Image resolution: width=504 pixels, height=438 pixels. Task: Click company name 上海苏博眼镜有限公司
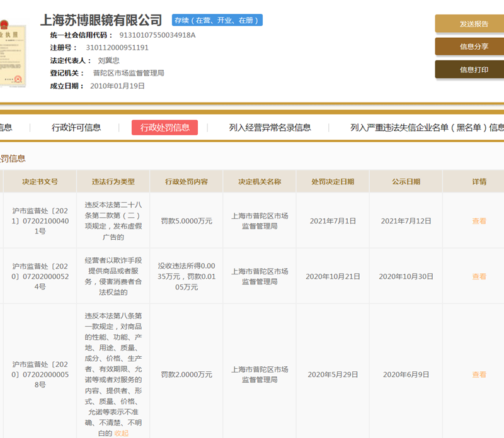101,20
